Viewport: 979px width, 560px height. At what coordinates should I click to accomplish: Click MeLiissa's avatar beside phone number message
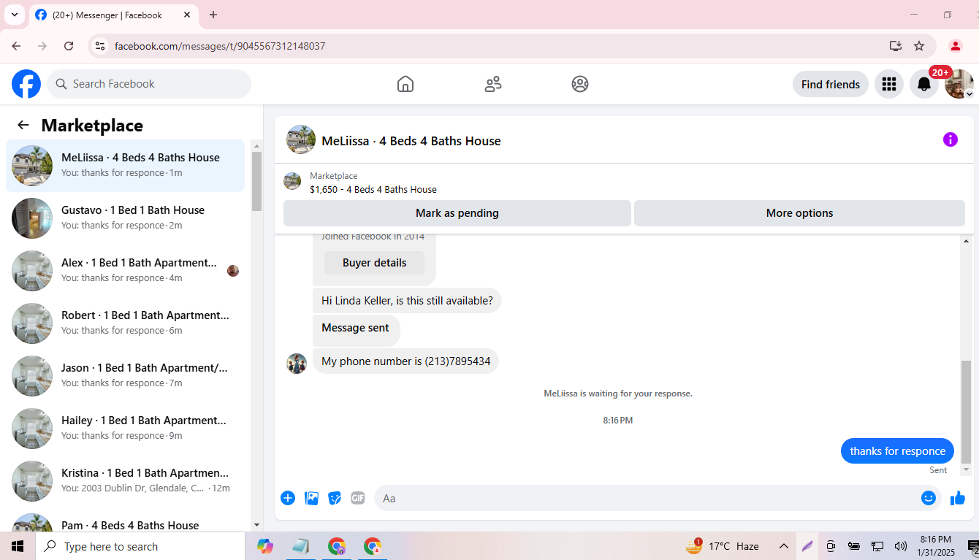[297, 363]
